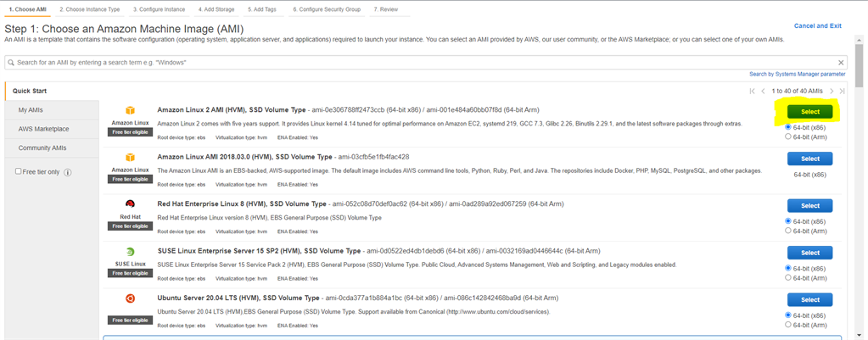Go to first page of AMIs
Image resolution: width=868 pixels, height=340 pixels.
coord(752,91)
